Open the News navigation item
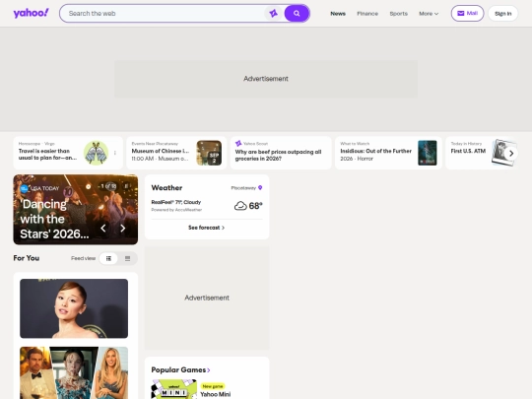Image resolution: width=532 pixels, height=399 pixels. [338, 14]
